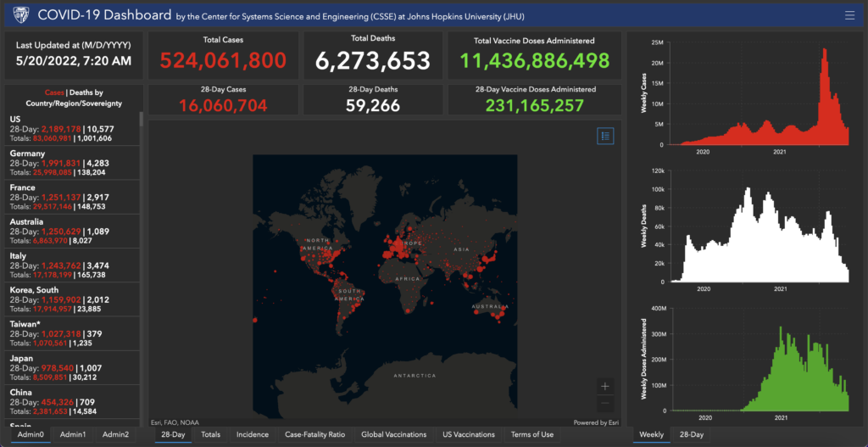Viewport: 868px width, 447px height.
Task: Toggle the map legend list icon
Action: 605,136
